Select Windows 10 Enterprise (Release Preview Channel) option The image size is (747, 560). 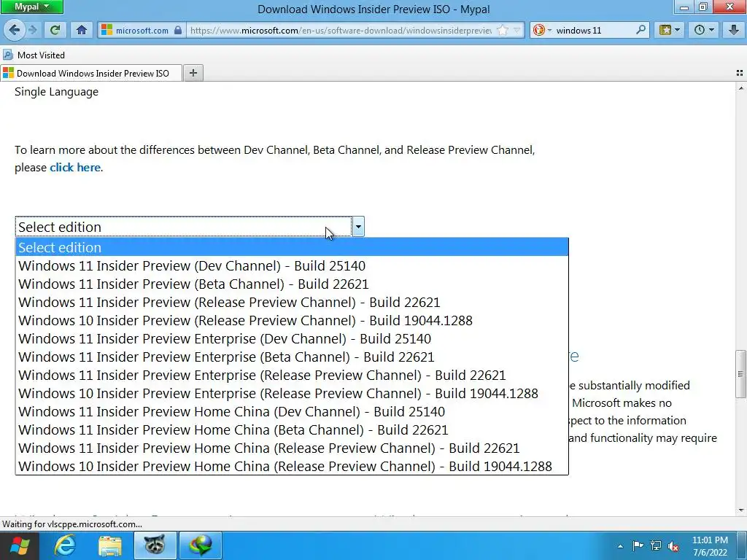tap(292, 393)
